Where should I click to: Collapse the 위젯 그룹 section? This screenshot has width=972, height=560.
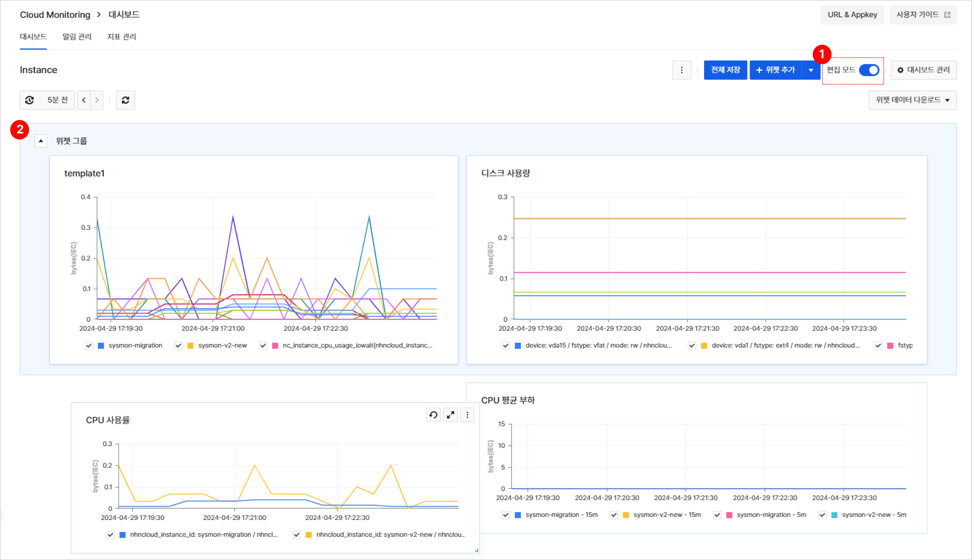[41, 141]
